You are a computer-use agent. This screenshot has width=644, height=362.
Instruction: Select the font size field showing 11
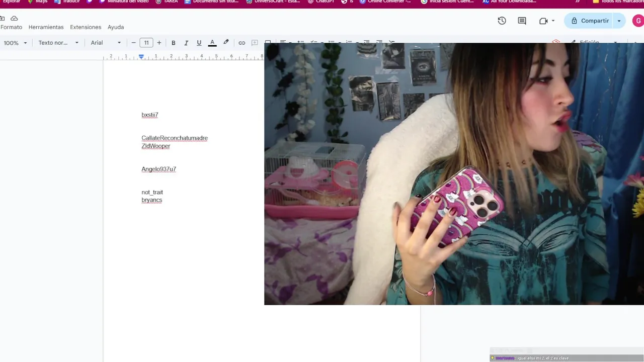tap(146, 43)
